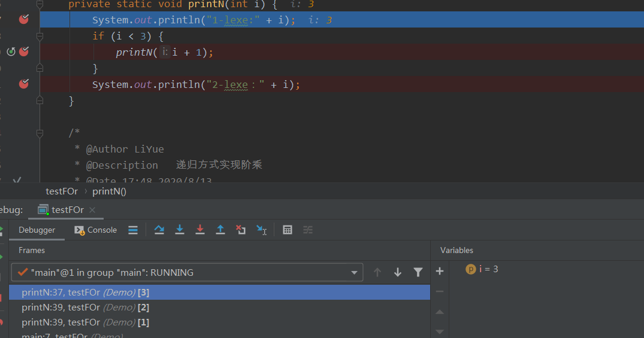
Task: Switch to the Debugger tab
Action: click(x=37, y=230)
